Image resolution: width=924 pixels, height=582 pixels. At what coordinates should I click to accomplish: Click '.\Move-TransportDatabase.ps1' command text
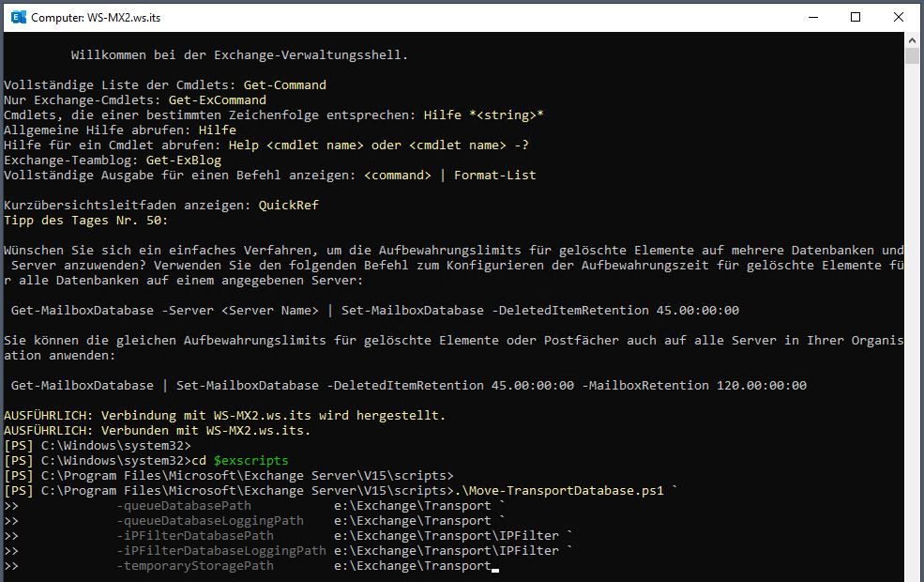[x=559, y=491]
